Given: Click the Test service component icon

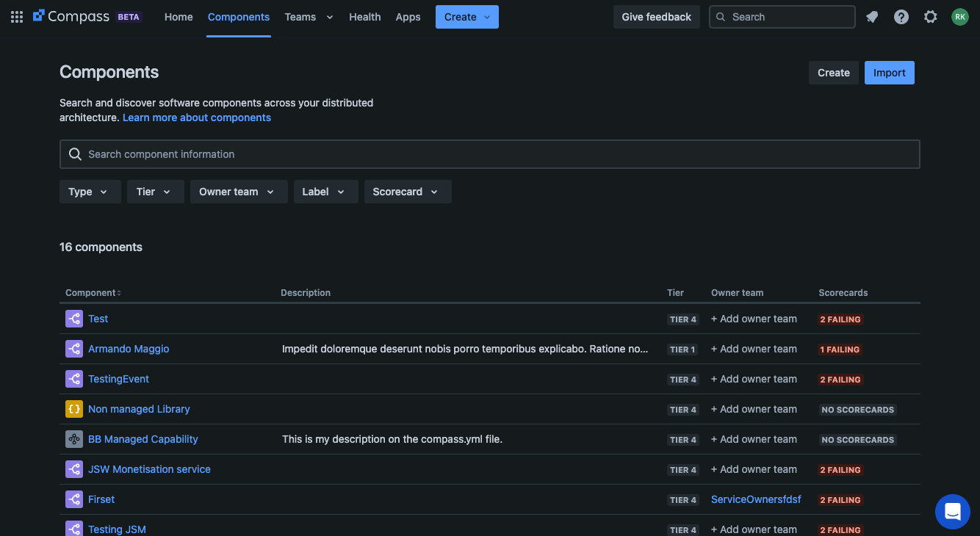Looking at the screenshot, I should click(73, 318).
